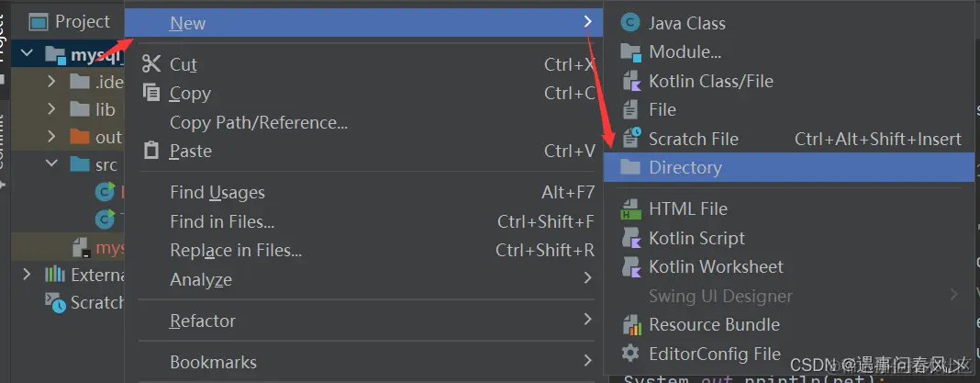The image size is (980, 383).
Task: Click the Copy icon in context menu
Action: coord(151,93)
